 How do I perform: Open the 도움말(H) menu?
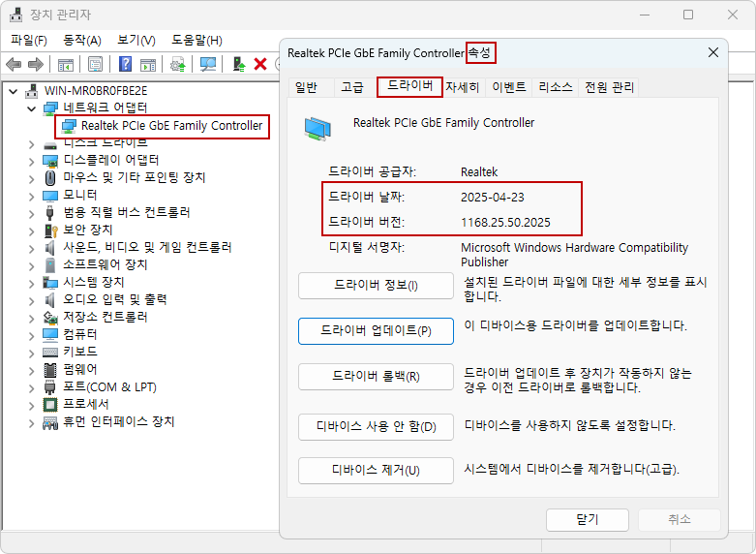[x=197, y=40]
